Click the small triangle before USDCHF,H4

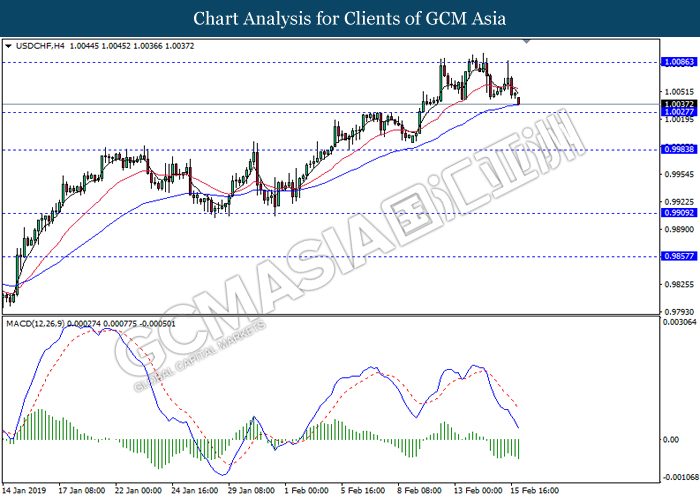[8, 46]
